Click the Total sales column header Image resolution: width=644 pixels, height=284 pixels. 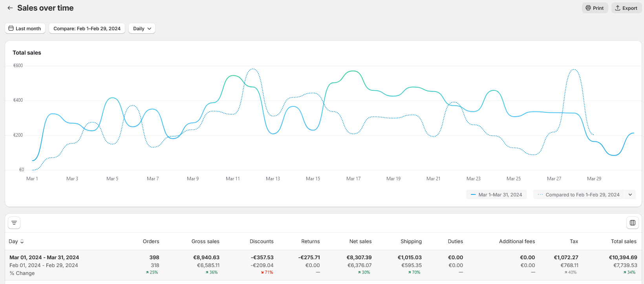coord(623,242)
